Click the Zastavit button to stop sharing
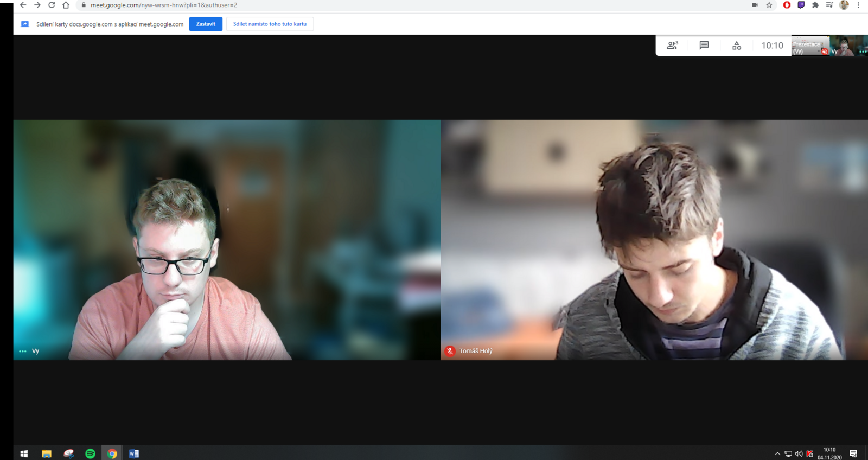This screenshot has height=460, width=868. [x=206, y=24]
